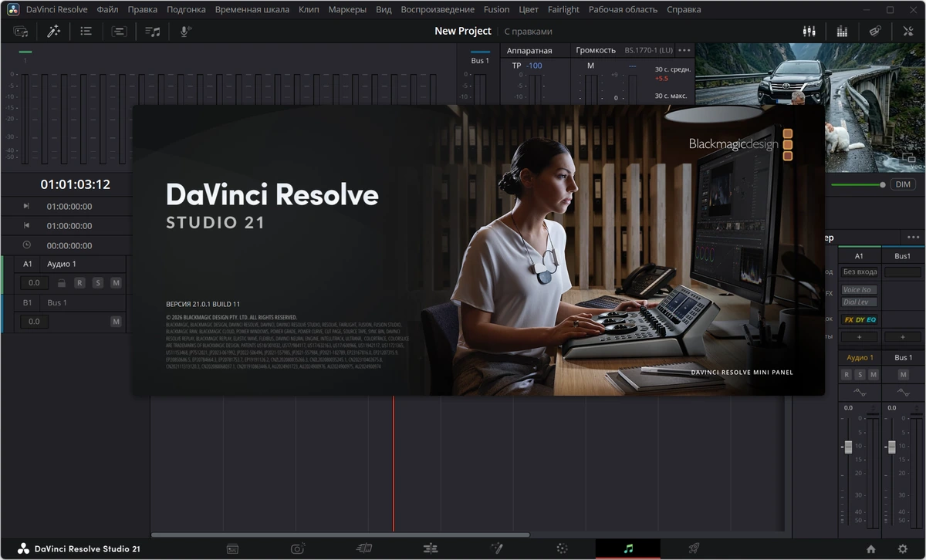Viewport: 926px width, 560px height.
Task: Open pan control for mixer Bus 1
Action: pos(903,393)
